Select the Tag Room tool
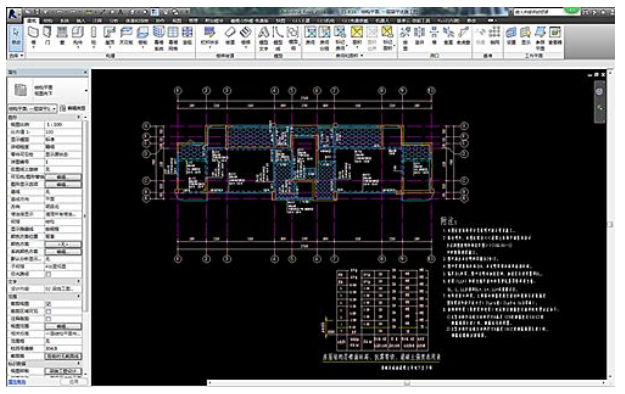 coord(340,38)
